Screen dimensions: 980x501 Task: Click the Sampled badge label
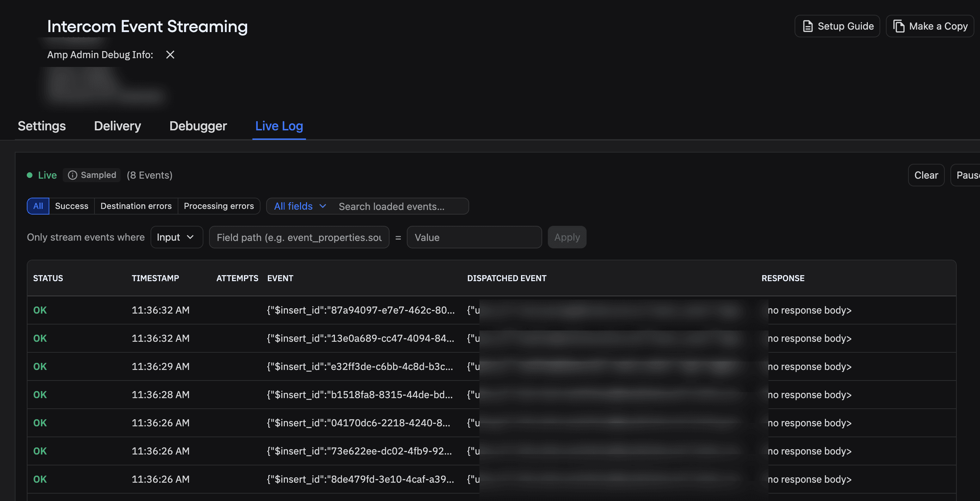(x=99, y=175)
